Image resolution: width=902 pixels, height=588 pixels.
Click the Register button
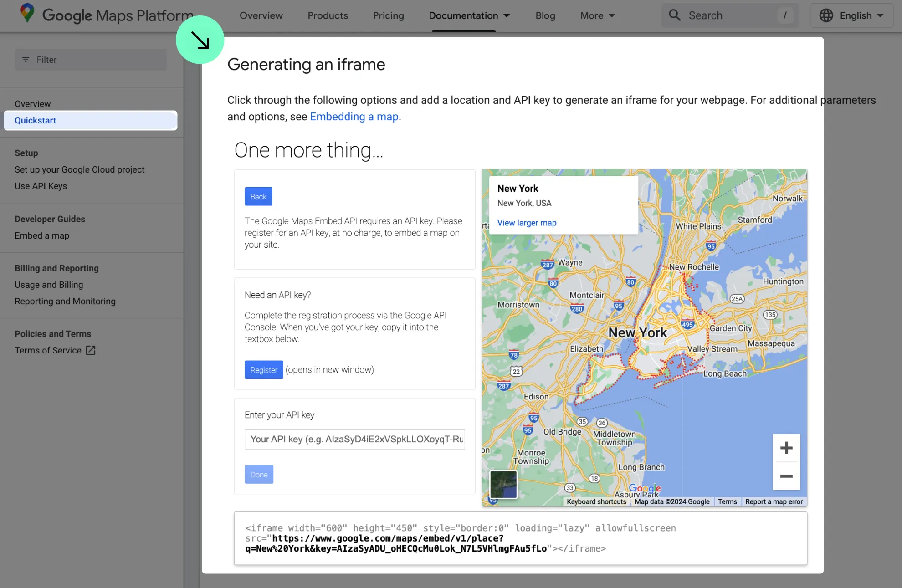(x=264, y=370)
